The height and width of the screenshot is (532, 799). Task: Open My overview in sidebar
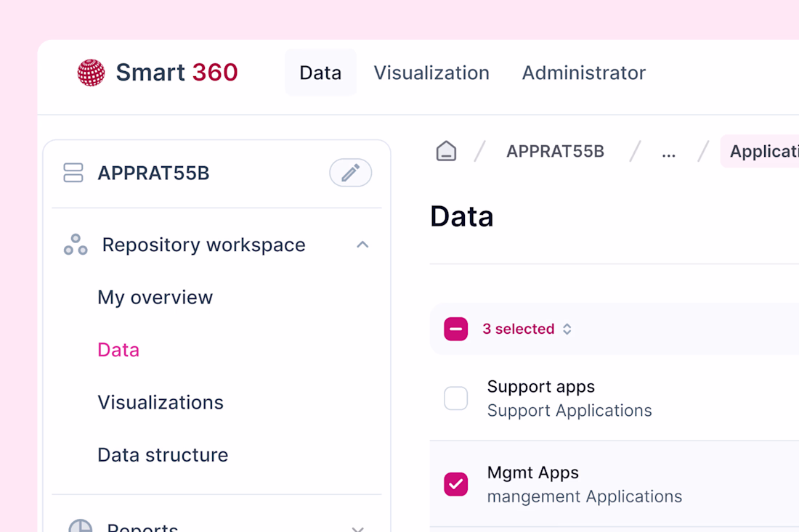tap(155, 297)
